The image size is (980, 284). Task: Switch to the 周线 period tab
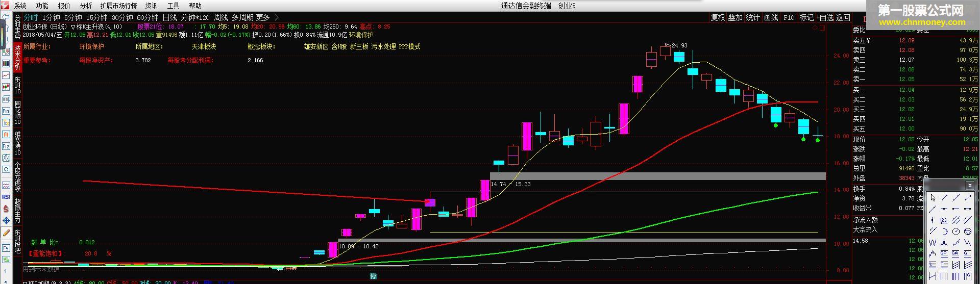click(x=221, y=17)
